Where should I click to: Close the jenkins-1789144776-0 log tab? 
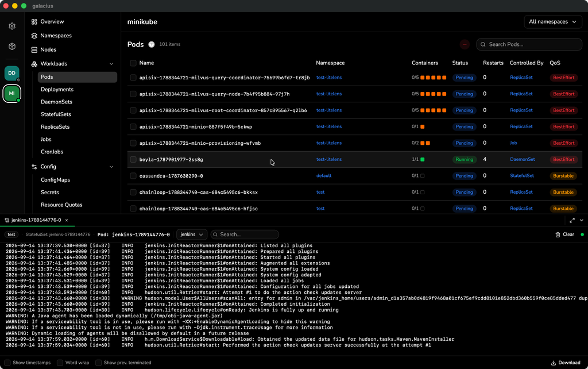(x=67, y=220)
